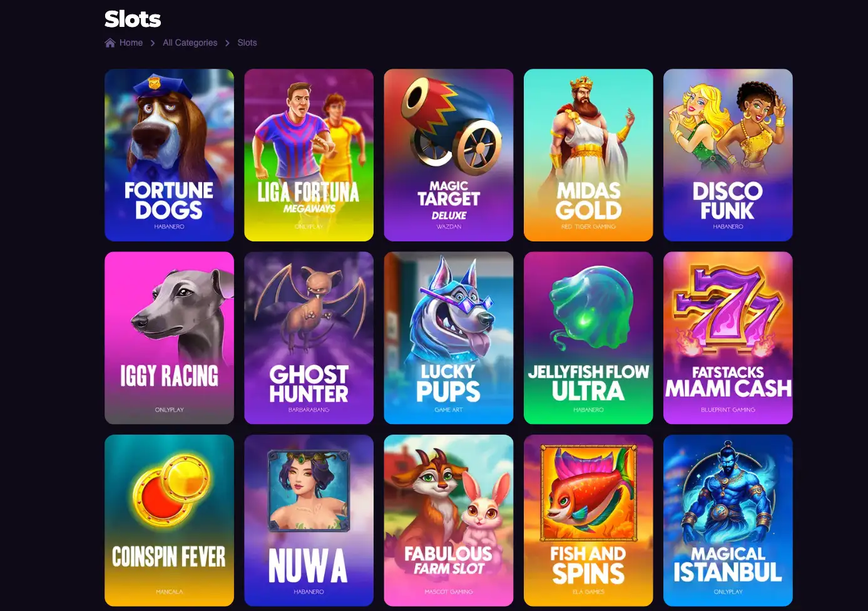Image resolution: width=868 pixels, height=611 pixels.
Task: Click the home icon in the breadcrumb
Action: tap(110, 43)
